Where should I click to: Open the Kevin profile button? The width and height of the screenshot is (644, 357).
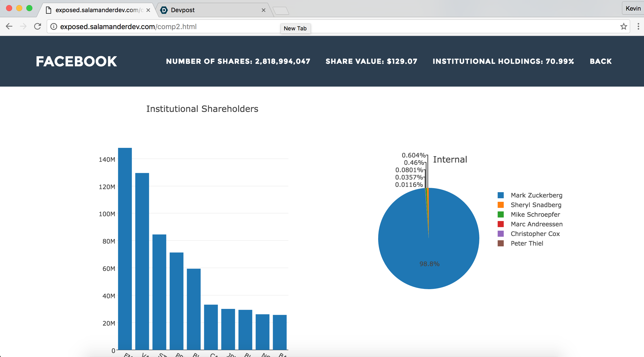tap(633, 9)
